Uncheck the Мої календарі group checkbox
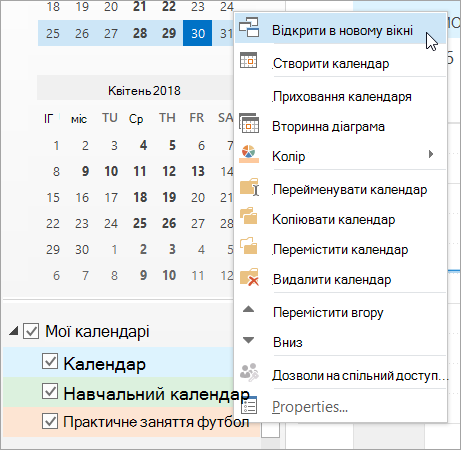Screen dimensions: 461x450 click(x=31, y=331)
